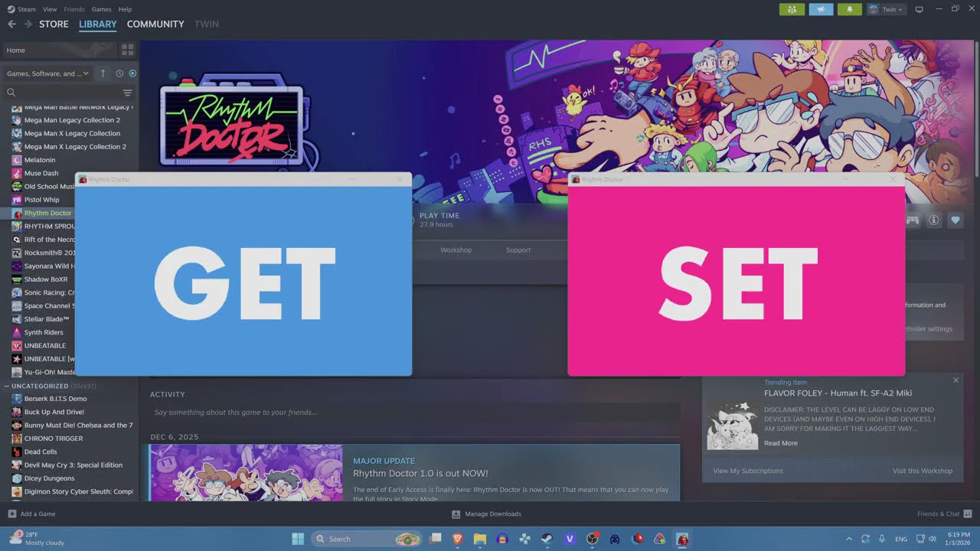The height and width of the screenshot is (551, 980).
Task: Click the Synth Riders game icon
Action: (x=17, y=332)
